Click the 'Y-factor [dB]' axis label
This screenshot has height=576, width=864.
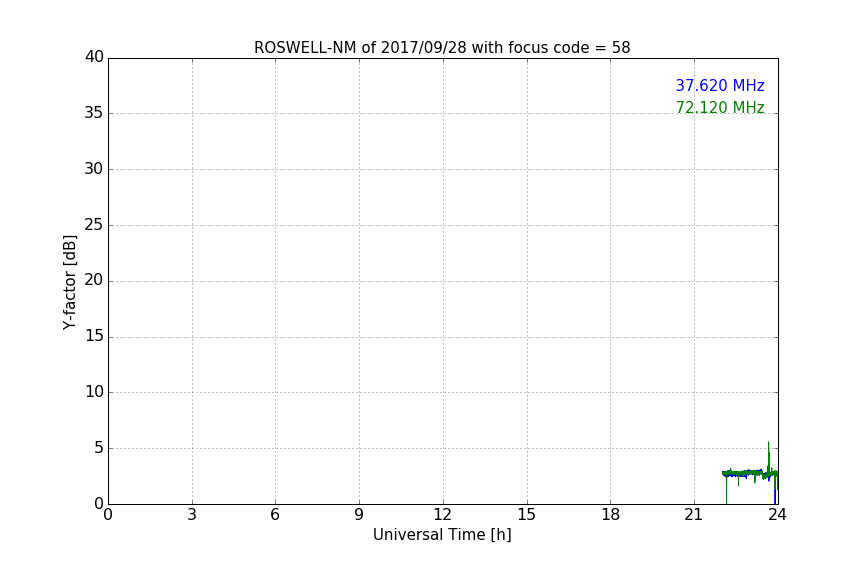(x=69, y=282)
